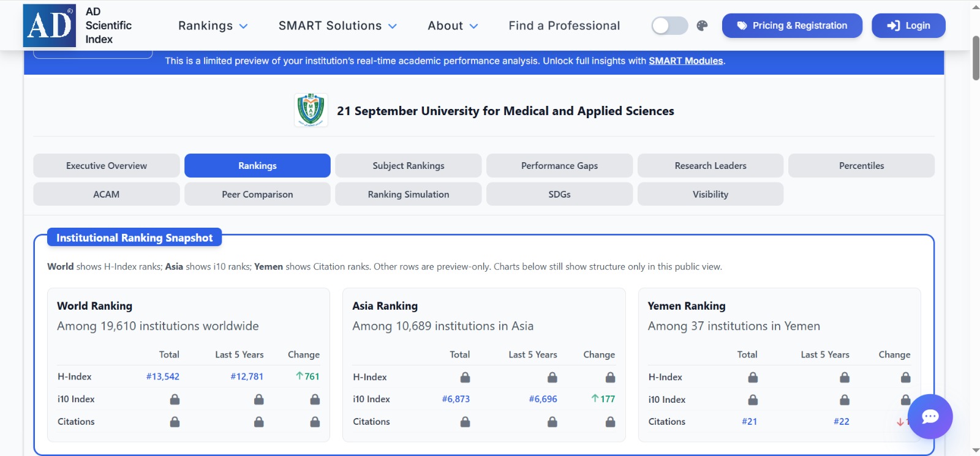Viewport: 980px width, 456px height.
Task: Click the lock in World Citations Change
Action: click(315, 422)
